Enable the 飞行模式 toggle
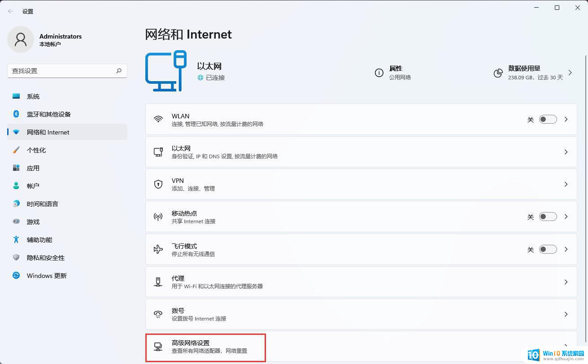The height and width of the screenshot is (364, 588). (547, 249)
